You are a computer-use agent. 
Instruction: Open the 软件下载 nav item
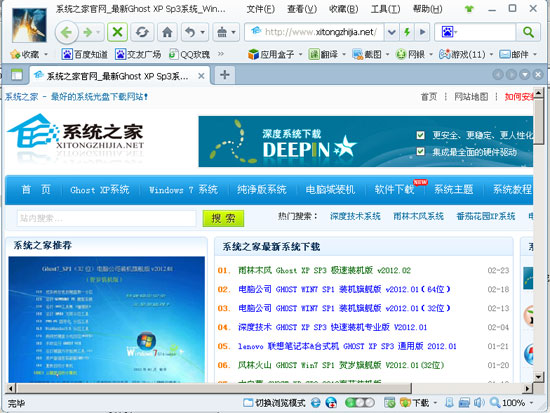[x=394, y=190]
